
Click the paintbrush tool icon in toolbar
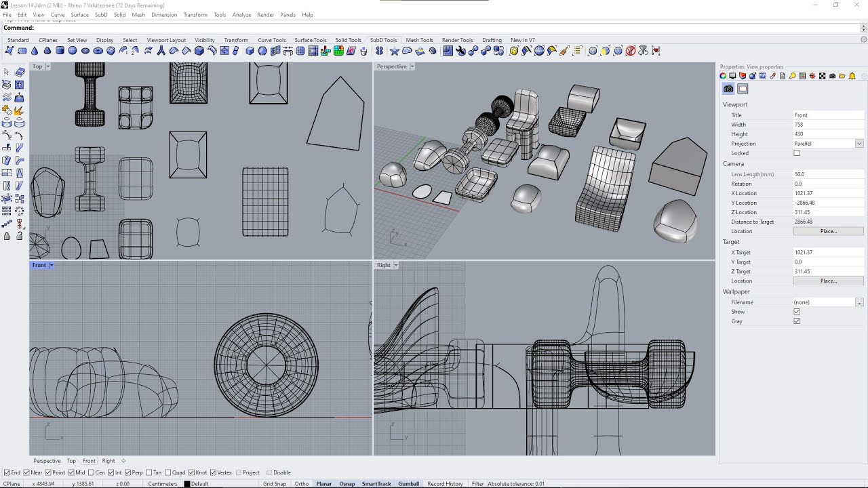(564, 51)
